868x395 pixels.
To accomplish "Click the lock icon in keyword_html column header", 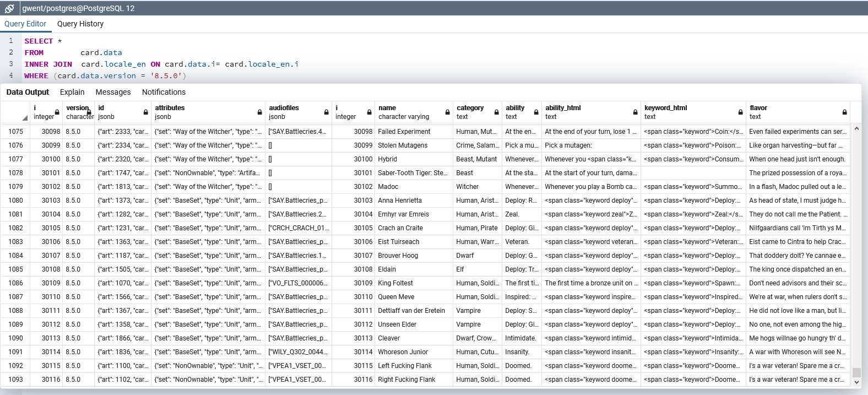I will [x=741, y=112].
